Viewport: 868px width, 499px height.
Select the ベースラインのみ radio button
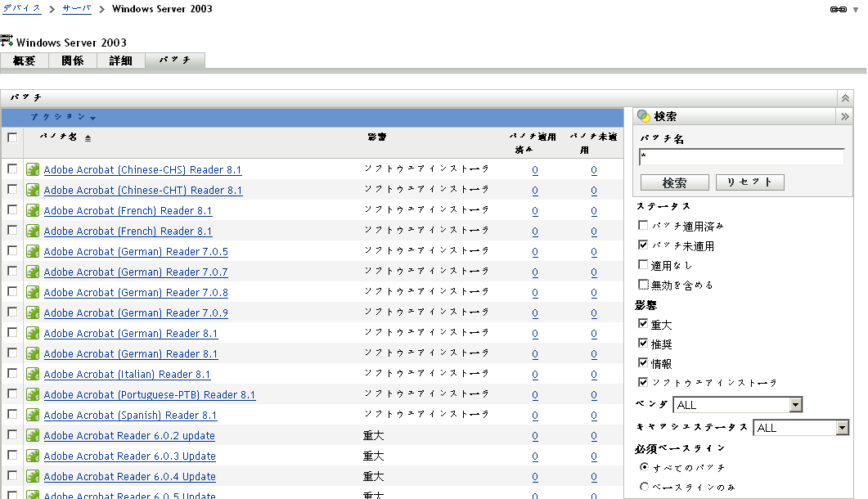coord(645,484)
